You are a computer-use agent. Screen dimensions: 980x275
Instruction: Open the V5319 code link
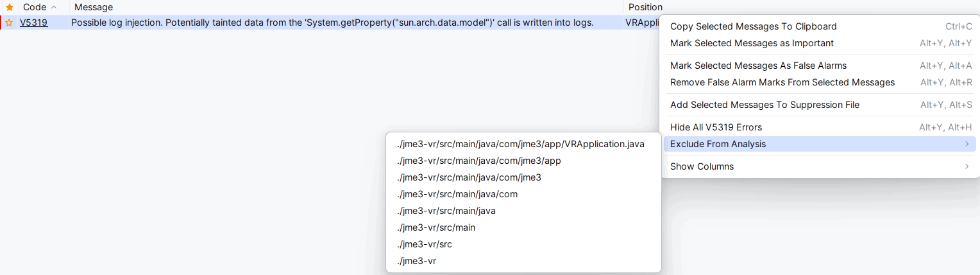tap(33, 22)
